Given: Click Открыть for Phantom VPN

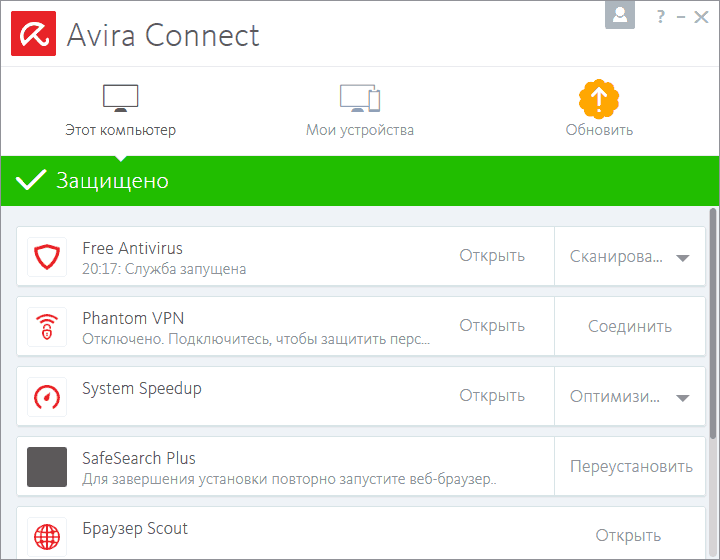Looking at the screenshot, I should coord(492,326).
